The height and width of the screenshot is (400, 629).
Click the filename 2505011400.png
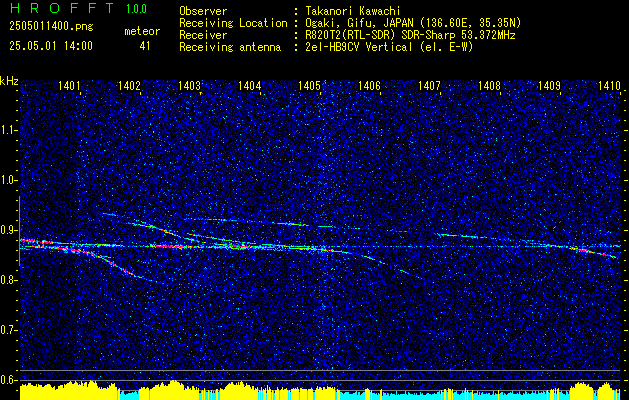point(51,26)
